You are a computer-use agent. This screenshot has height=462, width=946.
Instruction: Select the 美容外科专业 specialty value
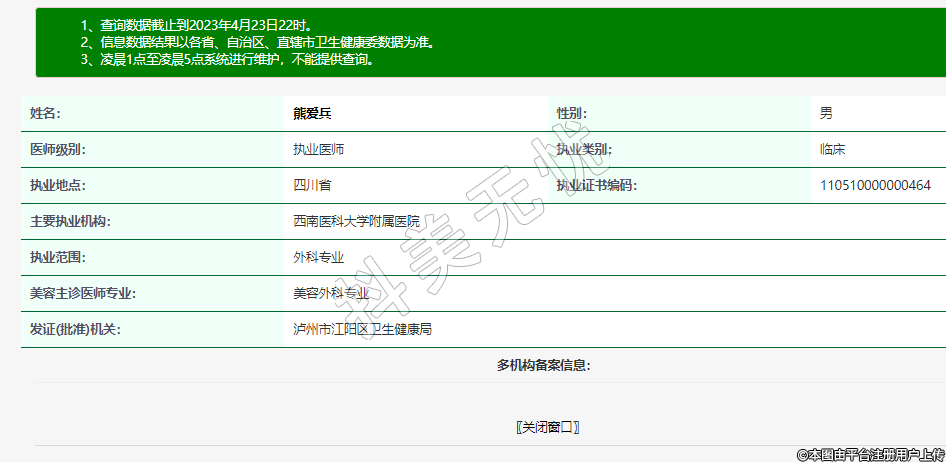point(331,293)
